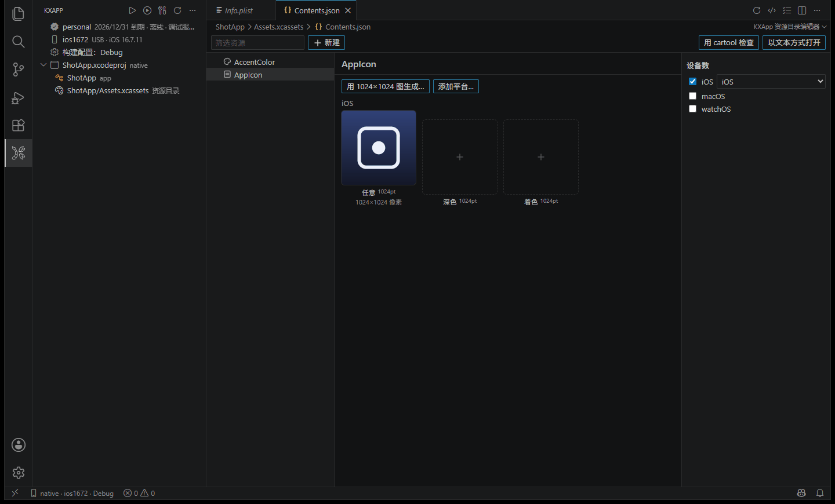Click the remote window icon in status bar
This screenshot has height=504, width=835.
click(x=15, y=493)
